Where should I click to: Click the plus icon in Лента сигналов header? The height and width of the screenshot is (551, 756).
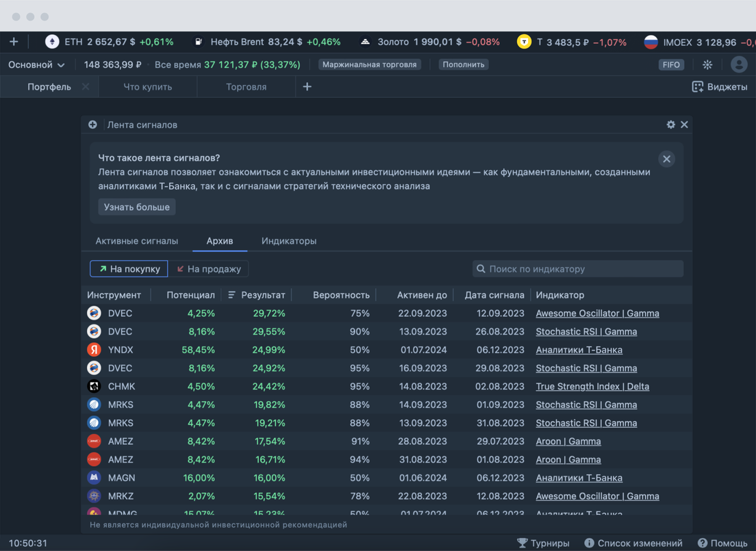pos(92,125)
